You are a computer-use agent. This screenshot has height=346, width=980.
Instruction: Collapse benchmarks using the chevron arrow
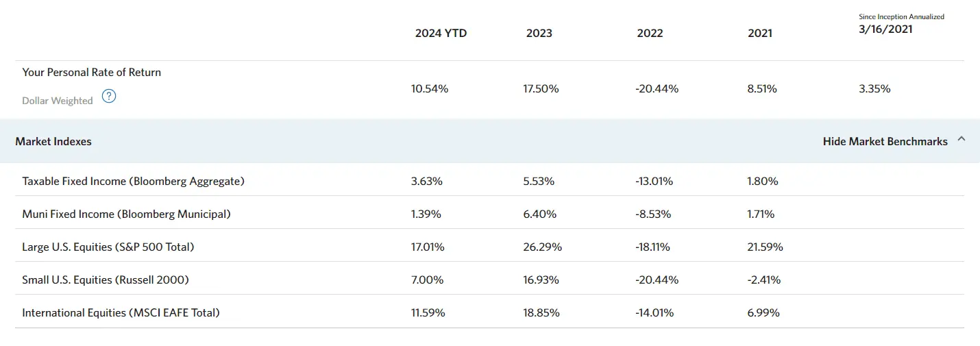tap(961, 139)
